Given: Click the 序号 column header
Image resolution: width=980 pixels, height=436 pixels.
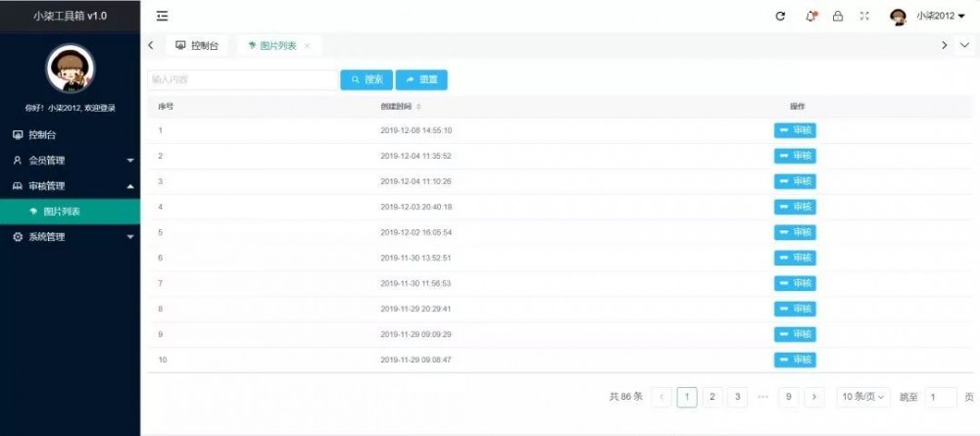Looking at the screenshot, I should pyautogui.click(x=166, y=107).
